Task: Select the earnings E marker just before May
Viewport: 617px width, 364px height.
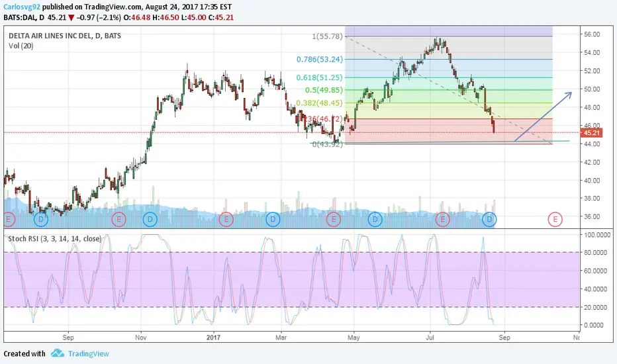Action: pyautogui.click(x=333, y=219)
